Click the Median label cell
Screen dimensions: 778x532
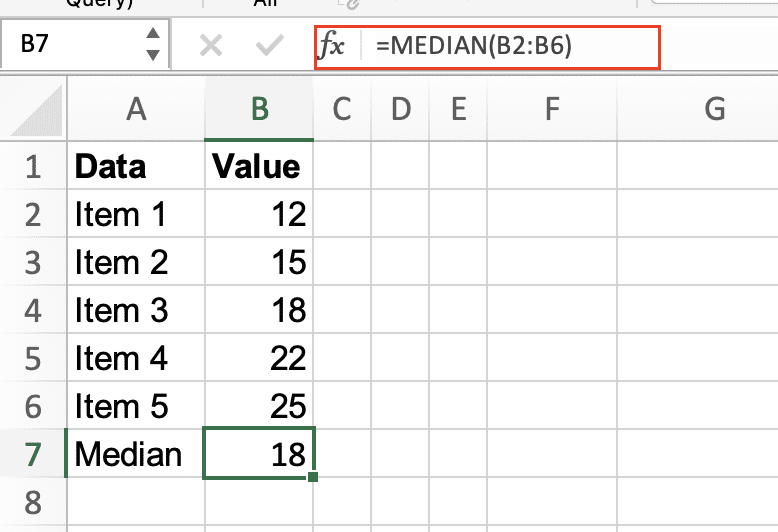[x=135, y=455]
